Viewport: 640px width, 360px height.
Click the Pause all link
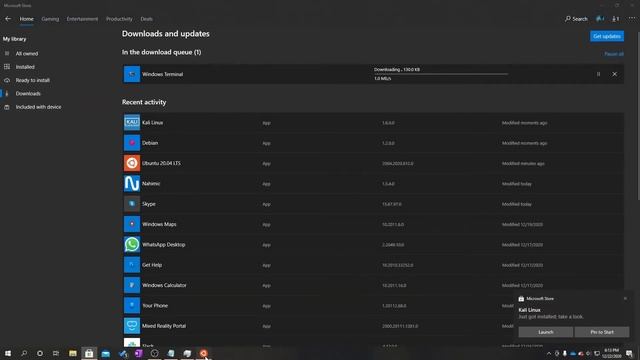click(x=614, y=54)
